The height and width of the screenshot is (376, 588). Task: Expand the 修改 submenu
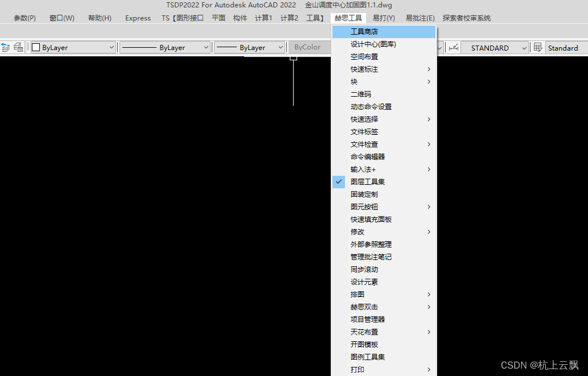click(384, 232)
